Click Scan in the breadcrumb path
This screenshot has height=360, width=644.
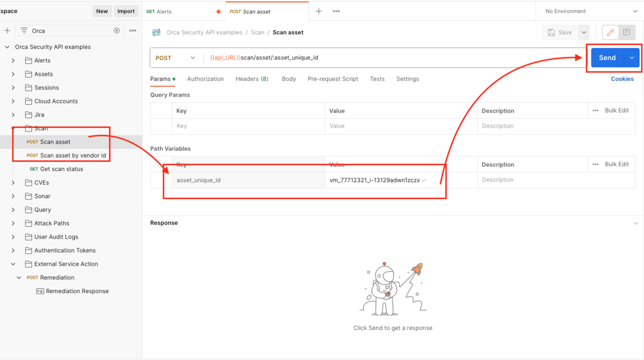pos(258,33)
